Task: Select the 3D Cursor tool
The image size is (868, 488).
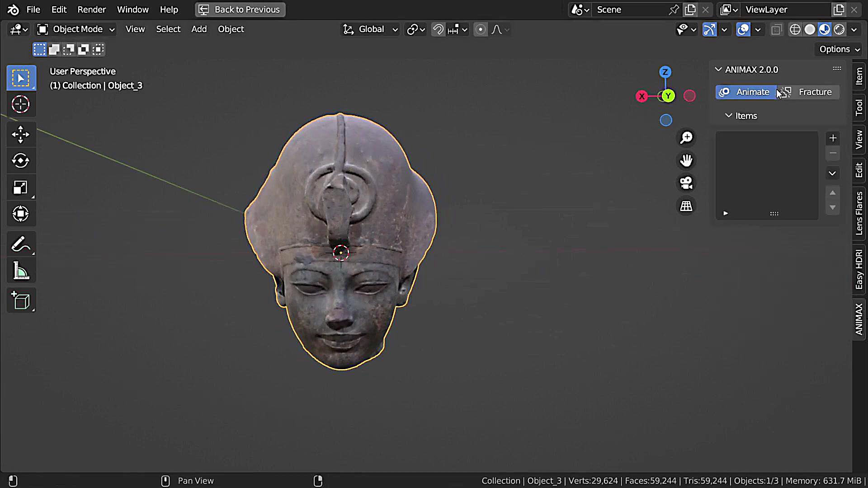Action: (x=21, y=104)
